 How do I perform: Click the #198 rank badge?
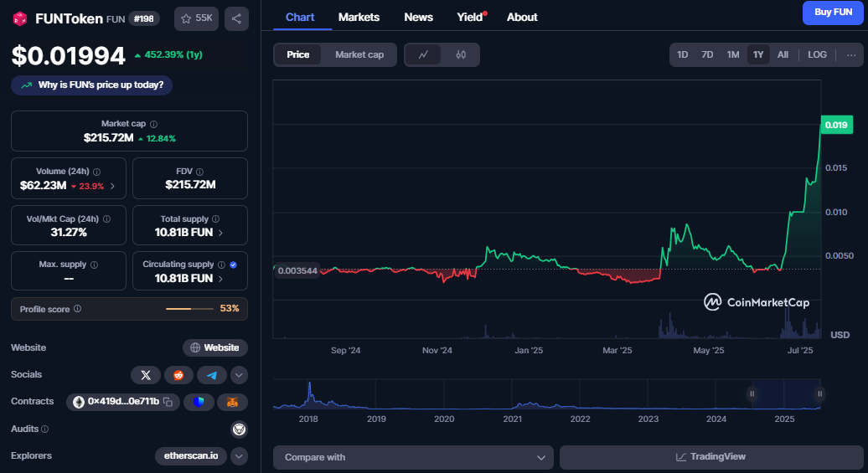144,18
